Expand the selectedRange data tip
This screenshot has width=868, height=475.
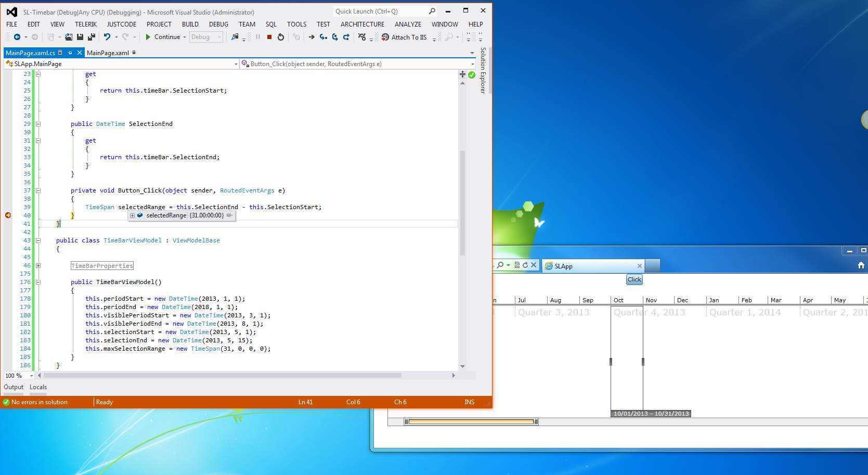pyautogui.click(x=132, y=215)
